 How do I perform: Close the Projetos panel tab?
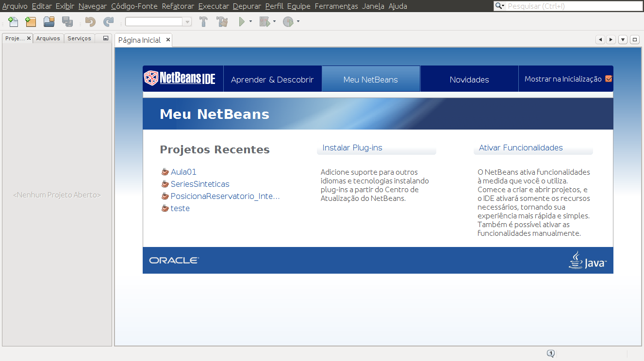(x=29, y=38)
